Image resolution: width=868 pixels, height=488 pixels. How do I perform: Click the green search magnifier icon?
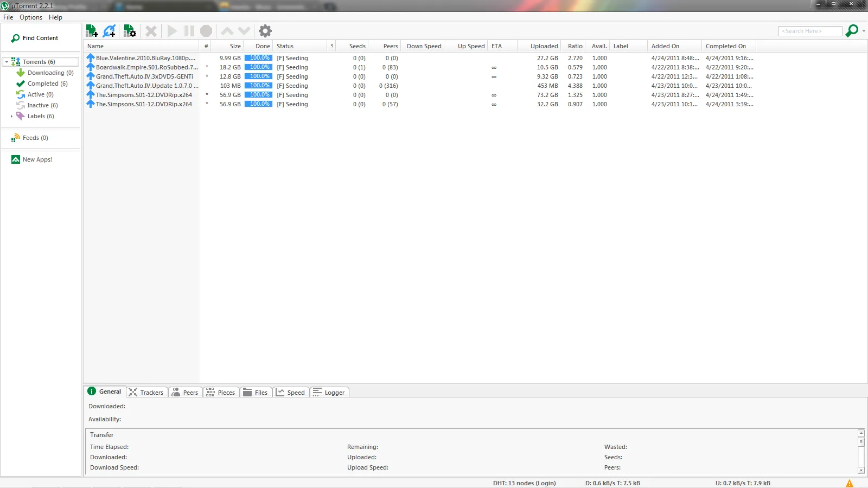pyautogui.click(x=852, y=31)
